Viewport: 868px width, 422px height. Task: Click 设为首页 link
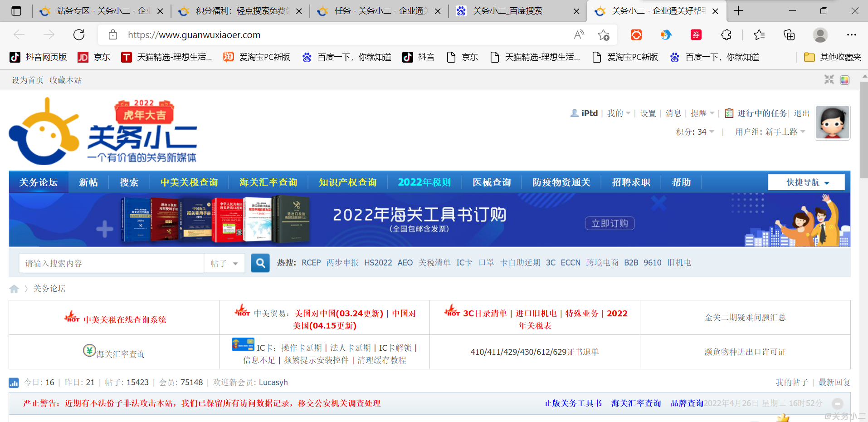[28, 80]
